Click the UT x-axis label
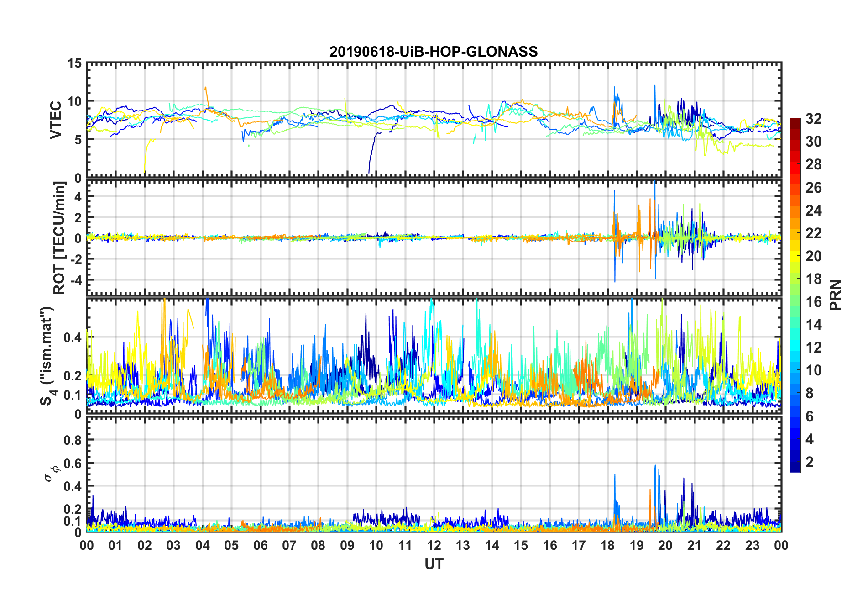Viewport: 868px width, 590px height. point(434,564)
